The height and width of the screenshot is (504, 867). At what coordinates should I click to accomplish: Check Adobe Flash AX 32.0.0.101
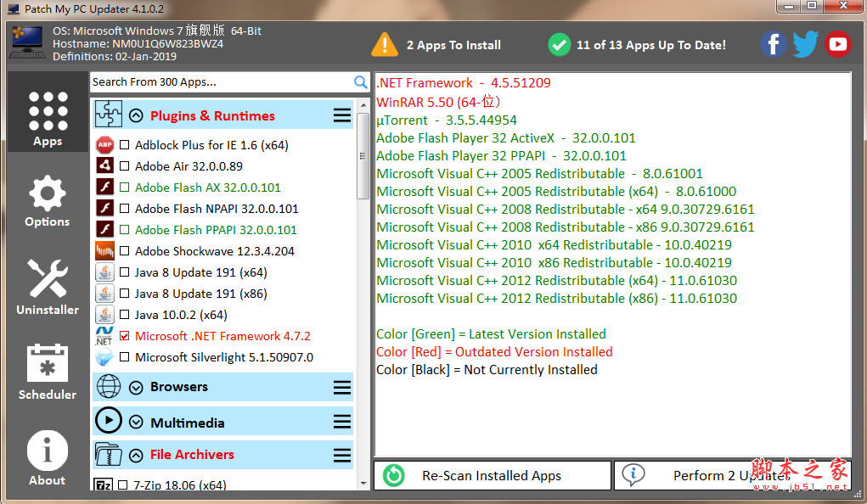point(125,188)
